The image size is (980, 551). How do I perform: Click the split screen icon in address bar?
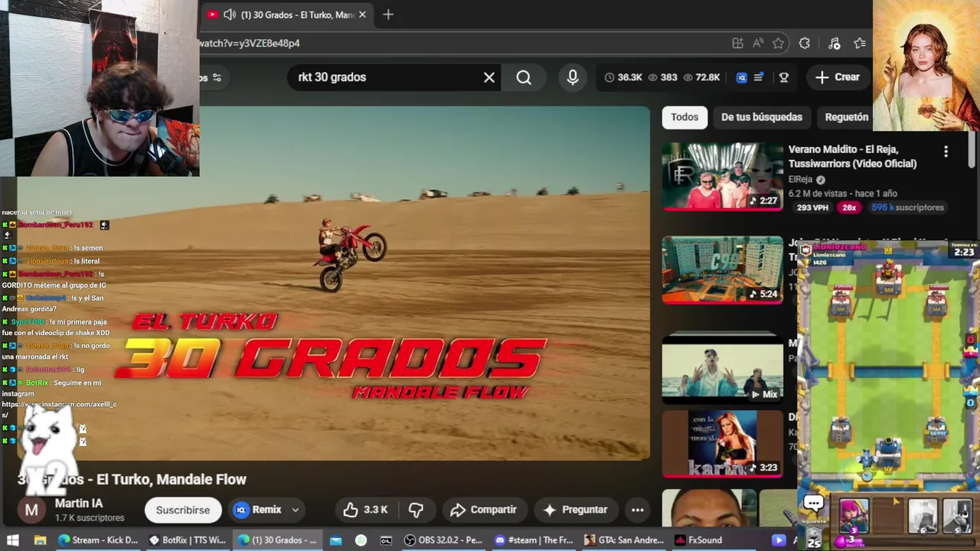[x=737, y=44]
